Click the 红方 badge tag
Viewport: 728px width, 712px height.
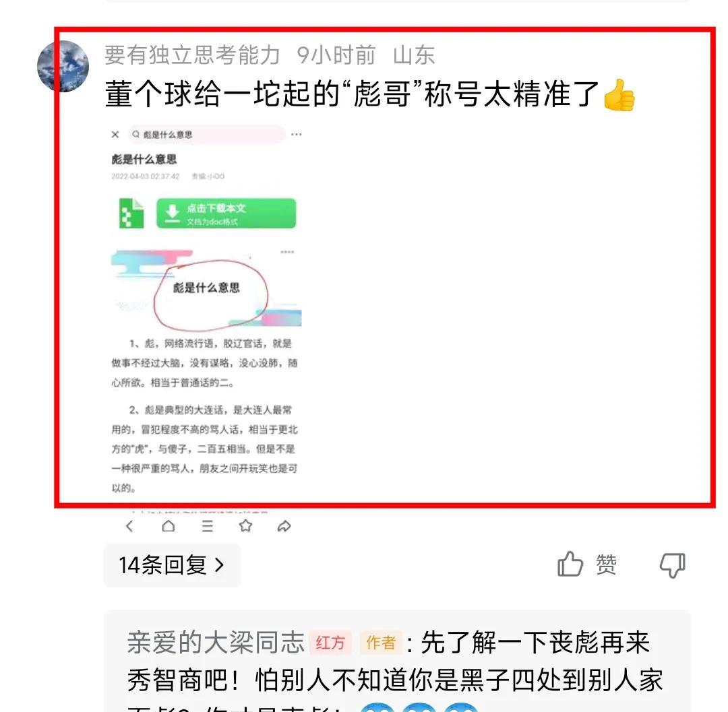pos(330,643)
